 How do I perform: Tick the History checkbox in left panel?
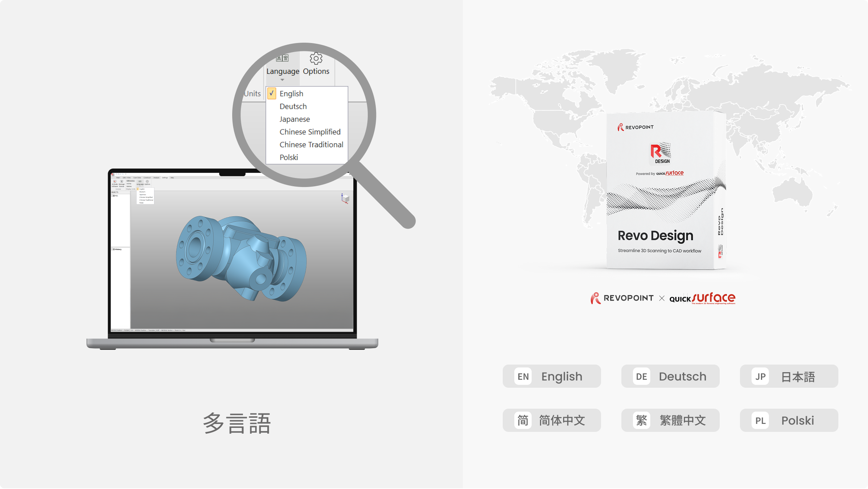(x=112, y=249)
